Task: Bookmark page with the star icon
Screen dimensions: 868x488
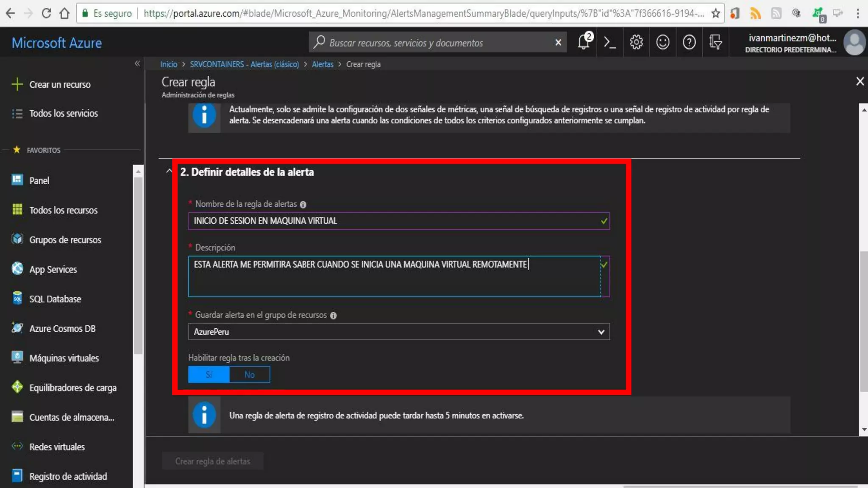Action: (x=716, y=14)
